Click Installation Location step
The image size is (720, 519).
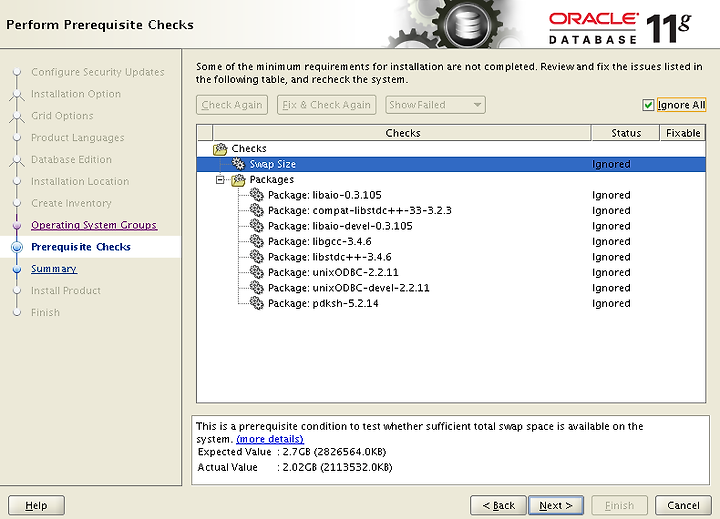click(80, 181)
